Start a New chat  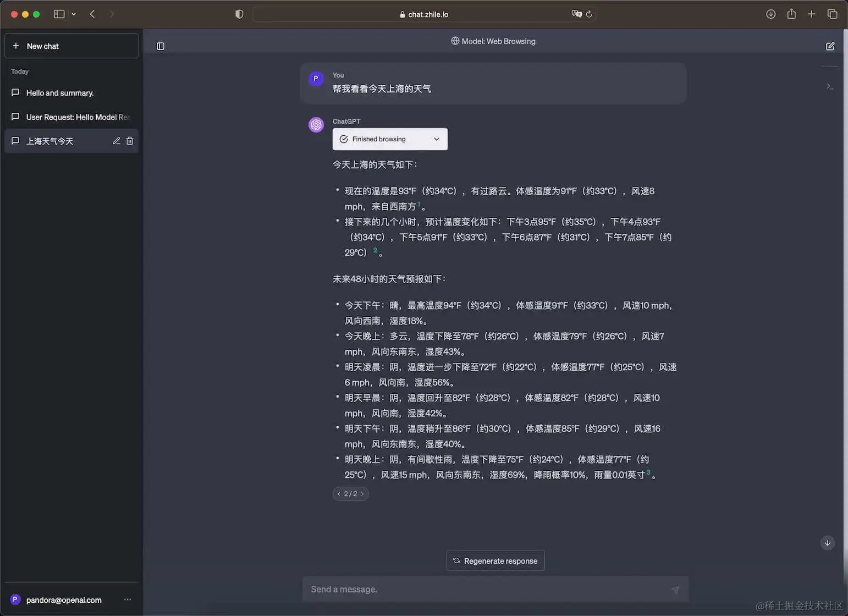[71, 46]
